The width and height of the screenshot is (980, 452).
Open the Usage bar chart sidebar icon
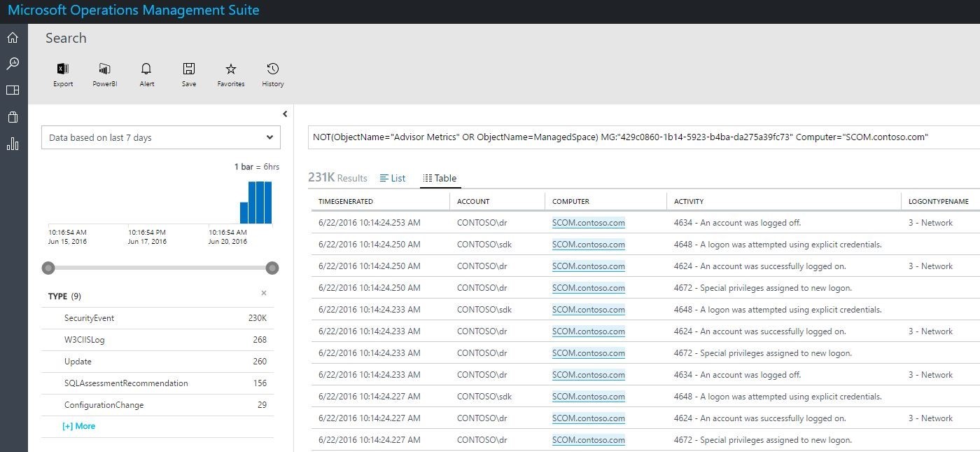[x=13, y=144]
